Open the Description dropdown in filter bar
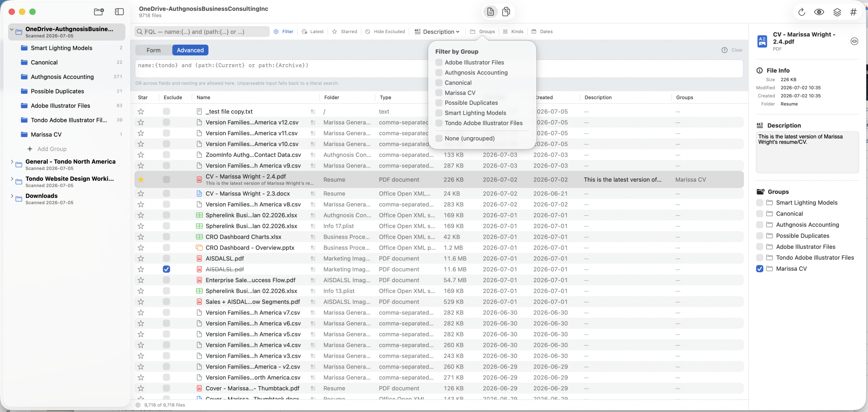Viewport: 868px width, 412px height. click(437, 32)
